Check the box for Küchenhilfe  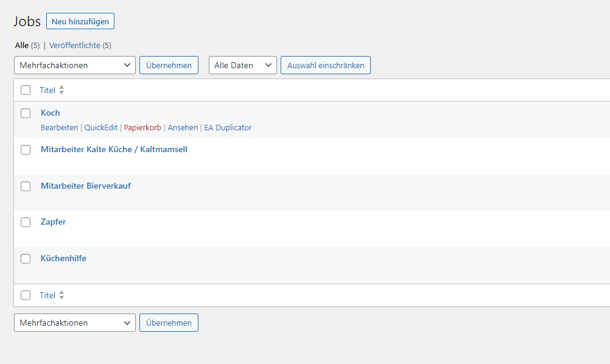point(26,259)
